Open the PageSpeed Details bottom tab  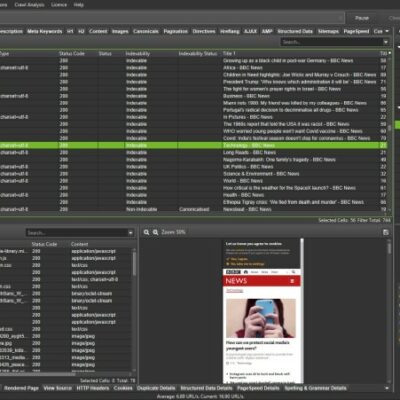(258, 388)
